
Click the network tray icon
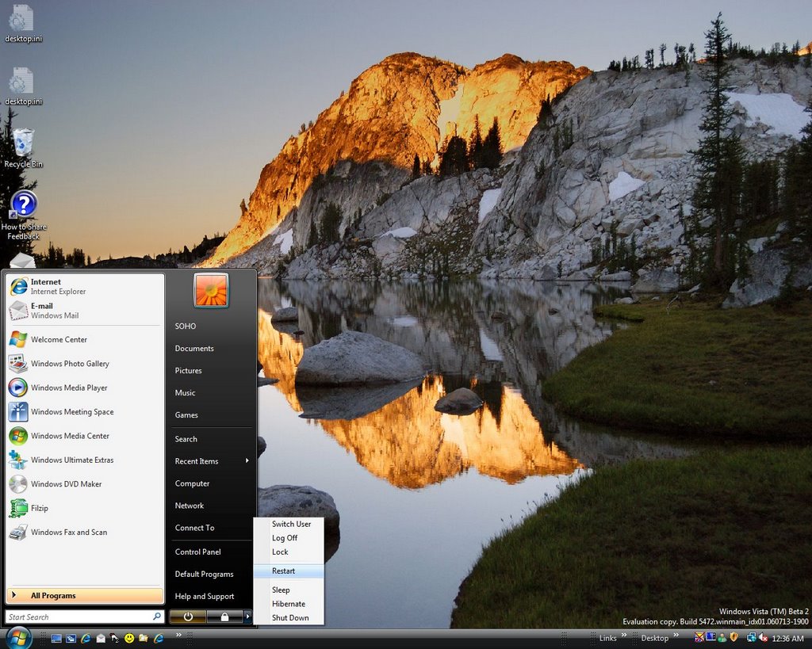(x=751, y=638)
